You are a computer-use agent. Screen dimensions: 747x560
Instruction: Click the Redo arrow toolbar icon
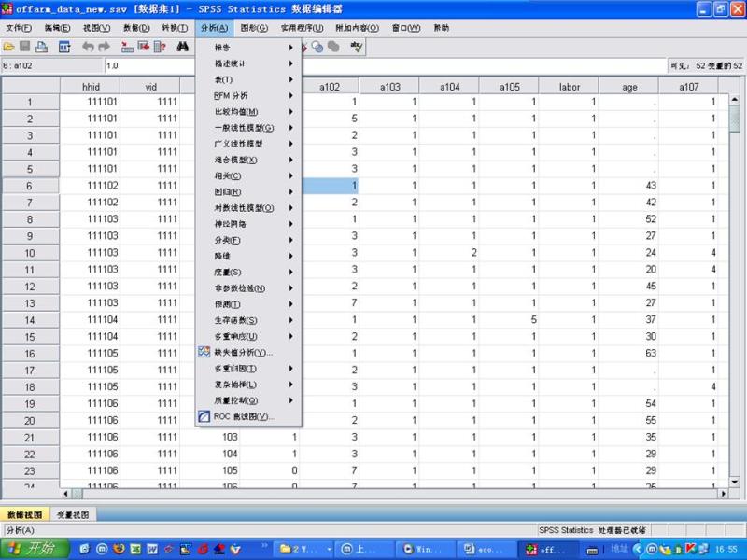[104, 47]
